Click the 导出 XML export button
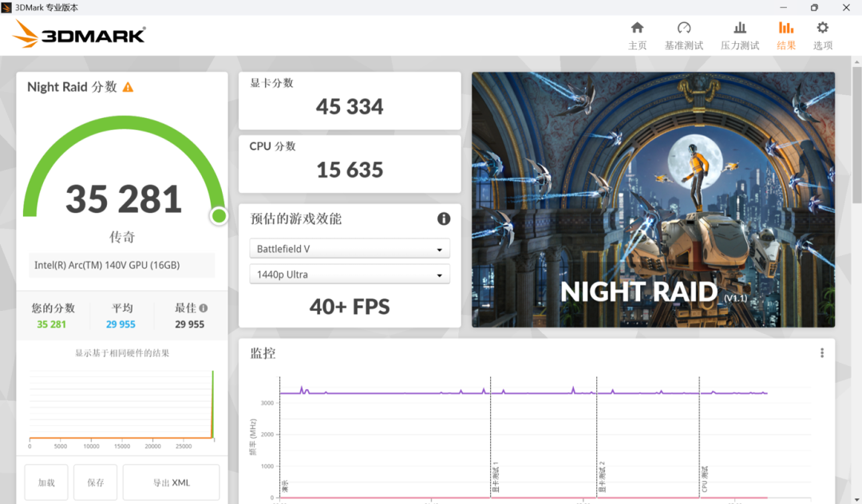 pos(171,482)
